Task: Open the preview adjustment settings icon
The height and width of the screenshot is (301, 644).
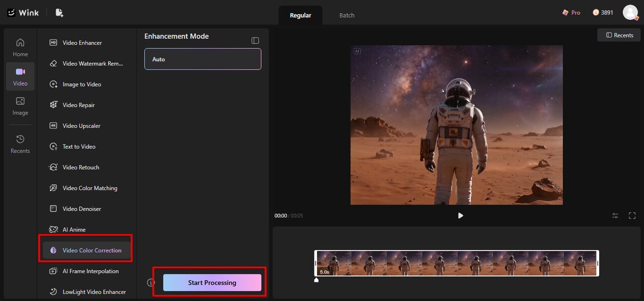Action: [x=615, y=215]
